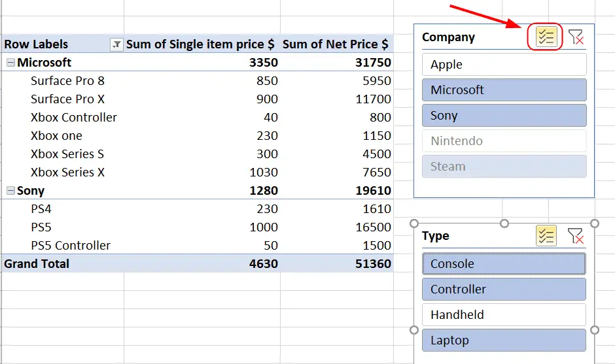Click Grand Total net price 51360

[x=373, y=264]
